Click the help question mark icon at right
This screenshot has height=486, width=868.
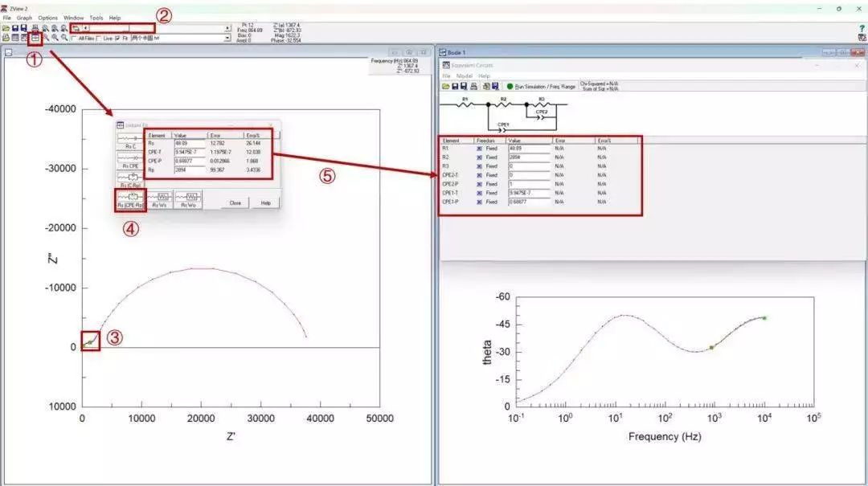pos(862,28)
